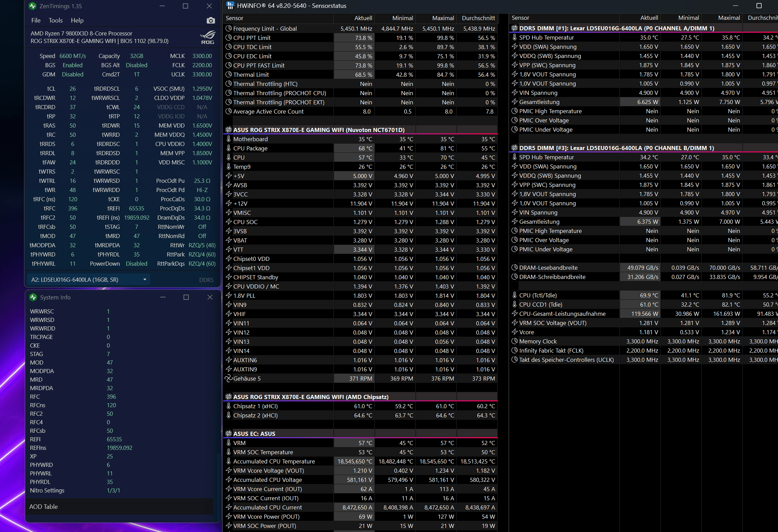This screenshot has height=532, width=778.
Task: Click the thermometer icon beside CPU Package
Action: coord(229,148)
